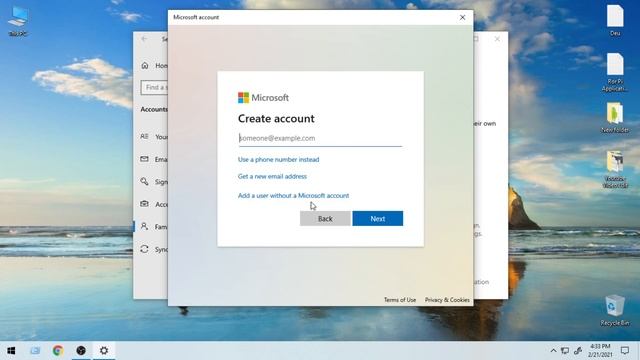Click the network tray icon
The width and height of the screenshot is (640, 360).
pyautogui.click(x=565, y=351)
